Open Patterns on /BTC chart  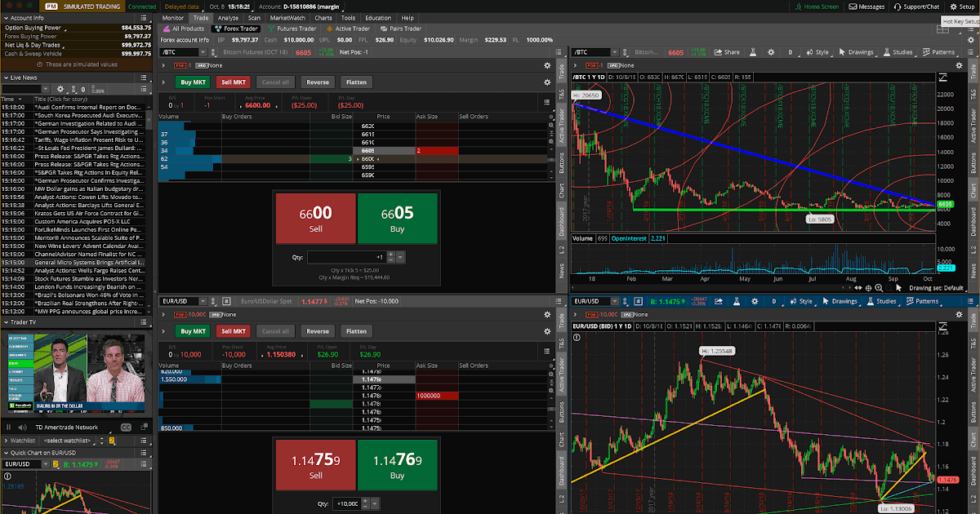(938, 52)
